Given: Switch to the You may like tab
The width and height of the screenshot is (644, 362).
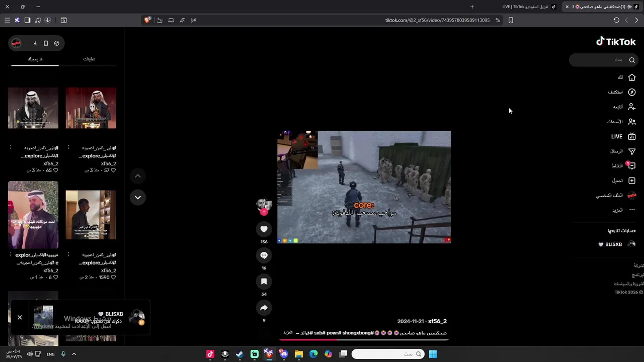Looking at the screenshot, I should [x=35, y=59].
